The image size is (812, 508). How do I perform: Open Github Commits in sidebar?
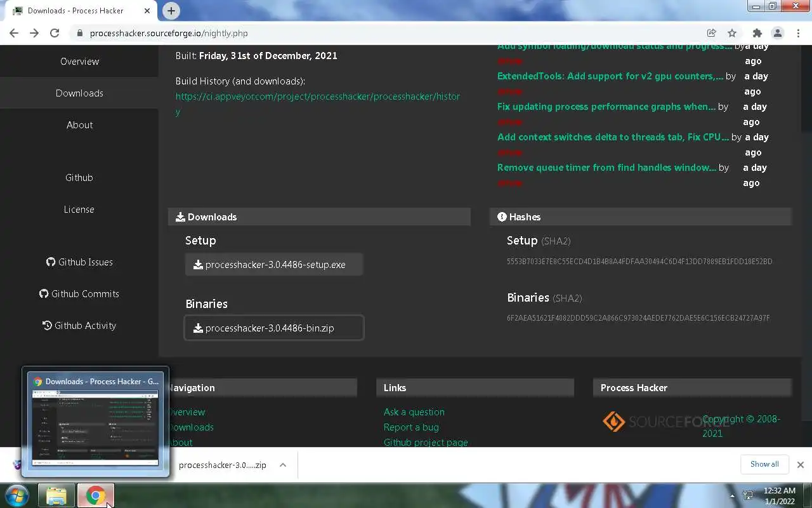(x=79, y=294)
